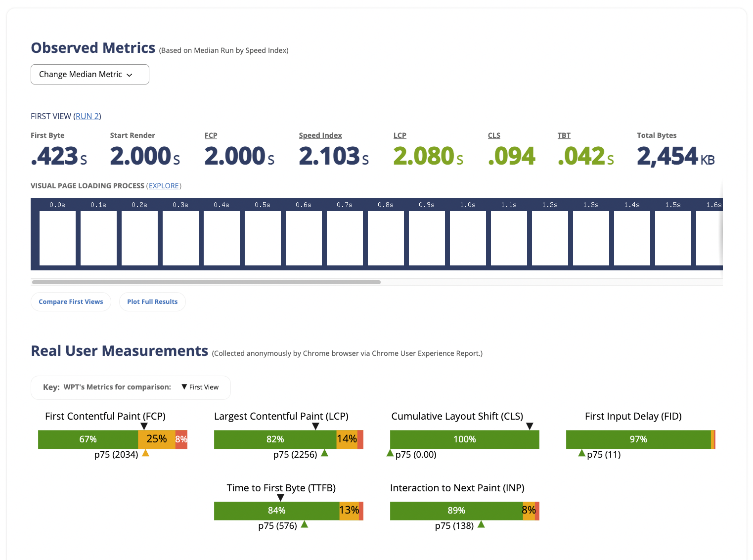Select the 1.0s filmstrip frame
Screen dimensions: 753x560
pos(468,238)
